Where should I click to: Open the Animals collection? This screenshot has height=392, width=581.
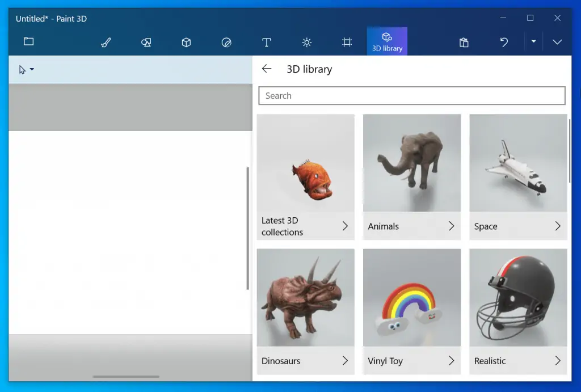point(411,176)
